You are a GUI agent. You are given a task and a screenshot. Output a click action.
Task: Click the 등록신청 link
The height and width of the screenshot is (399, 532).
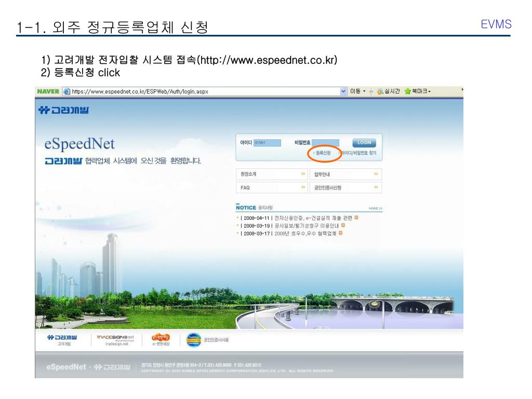click(323, 153)
